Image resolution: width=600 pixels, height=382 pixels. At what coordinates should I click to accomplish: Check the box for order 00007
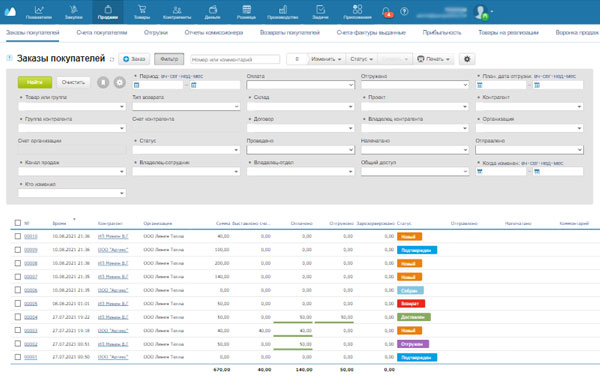(x=18, y=276)
